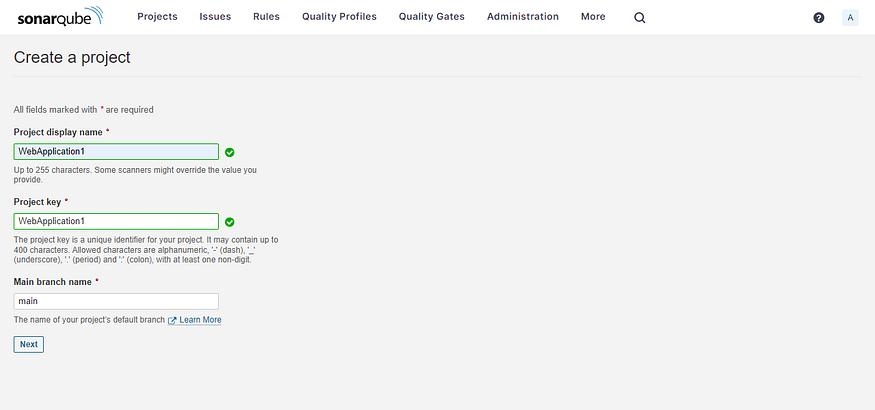875x410 pixels.
Task: Open the search magnifier icon
Action: pyautogui.click(x=640, y=18)
